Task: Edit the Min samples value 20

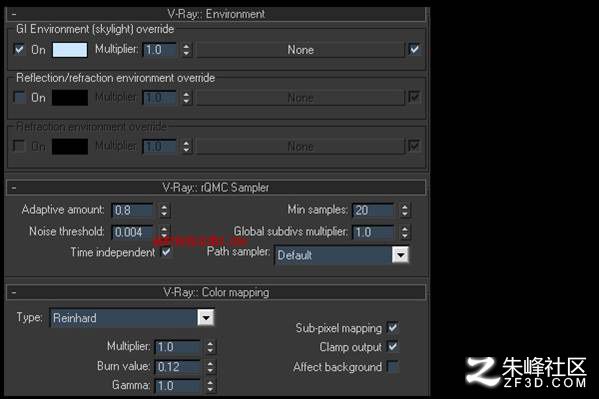Action: pyautogui.click(x=373, y=210)
